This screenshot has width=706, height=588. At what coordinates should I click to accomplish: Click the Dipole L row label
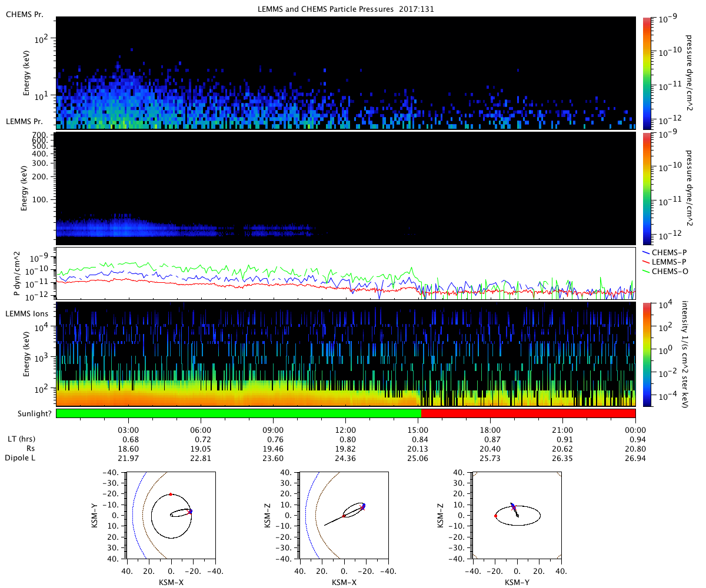pos(21,457)
